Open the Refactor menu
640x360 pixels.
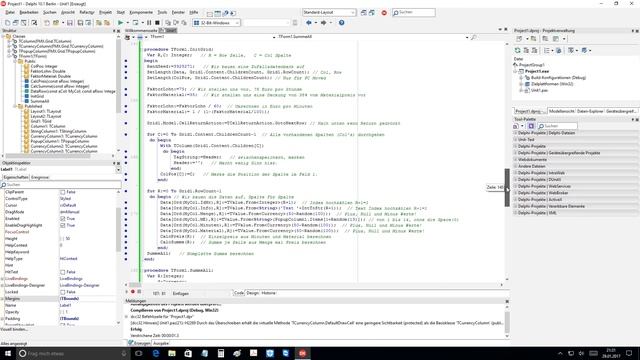coord(87,13)
